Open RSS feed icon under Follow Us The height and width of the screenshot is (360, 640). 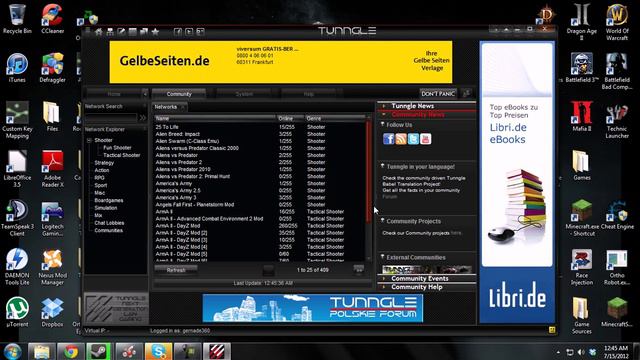tap(401, 139)
